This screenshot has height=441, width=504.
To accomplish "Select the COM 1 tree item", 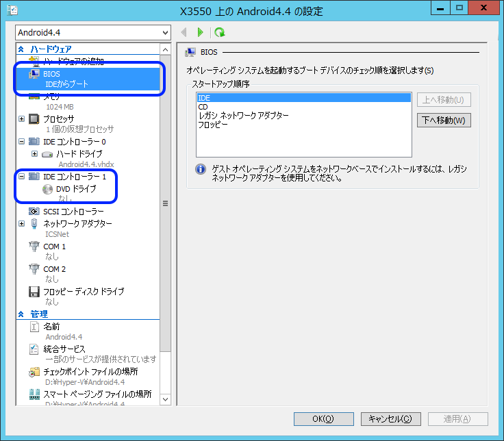I will point(54,247).
